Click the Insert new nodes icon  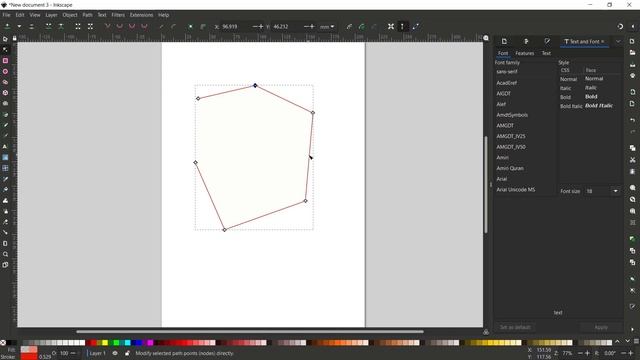click(7, 27)
